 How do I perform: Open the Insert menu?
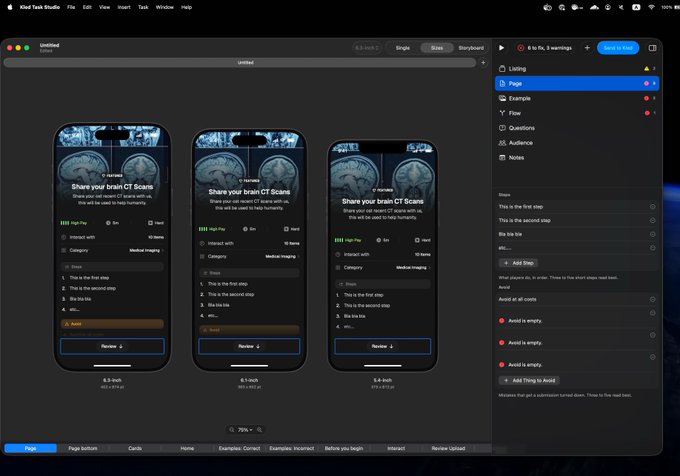pos(124,7)
